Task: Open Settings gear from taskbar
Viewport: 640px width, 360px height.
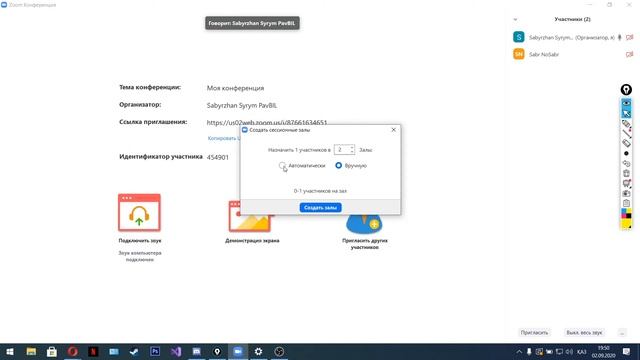Action: click(x=258, y=352)
